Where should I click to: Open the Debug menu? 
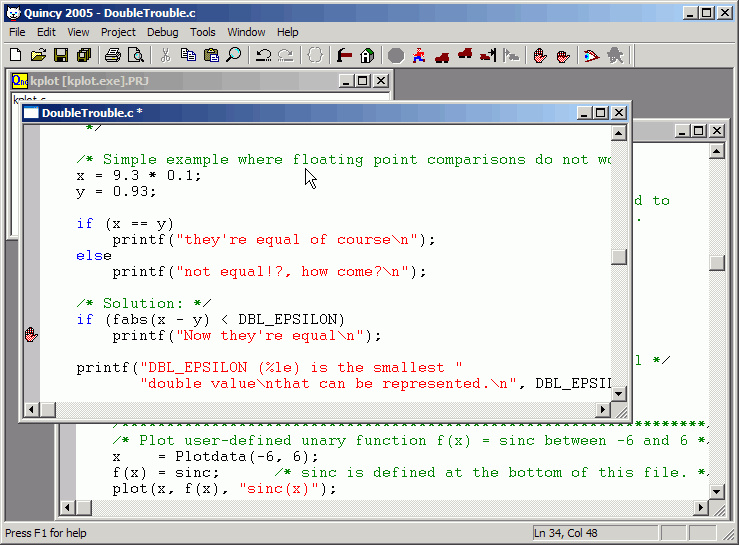click(x=162, y=32)
